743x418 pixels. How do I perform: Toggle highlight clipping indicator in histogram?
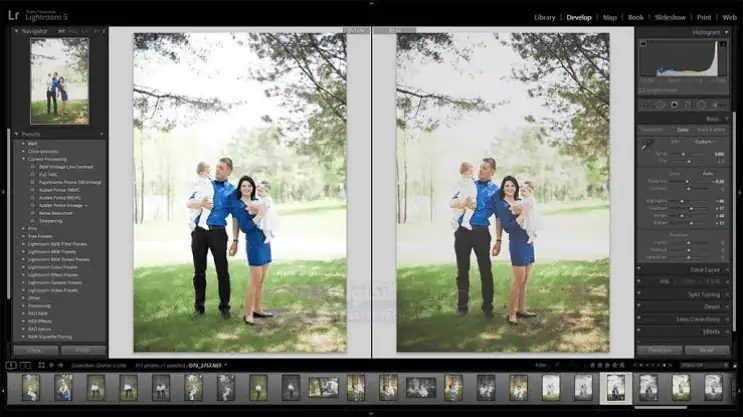723,44
